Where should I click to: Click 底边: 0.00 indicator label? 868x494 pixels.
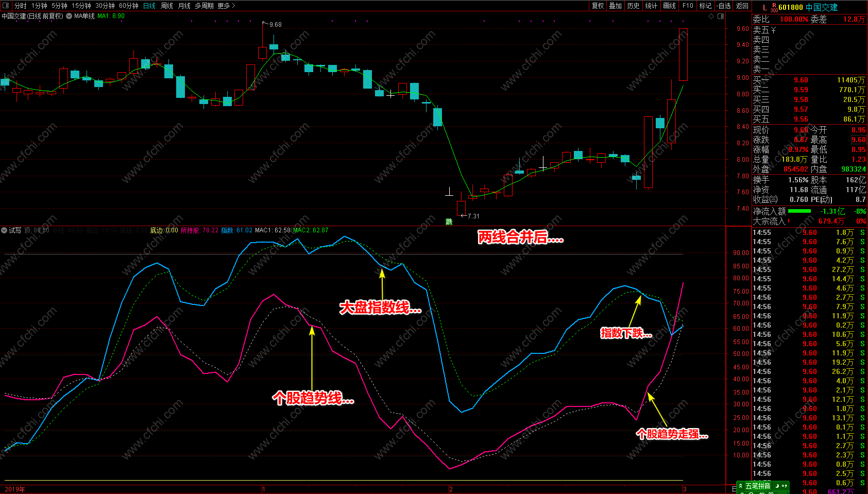(164, 230)
